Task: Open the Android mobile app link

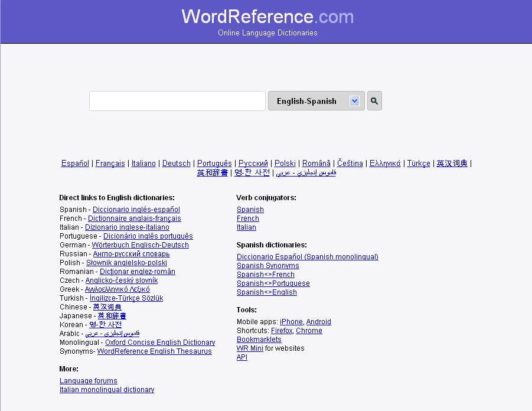Action: (x=319, y=321)
